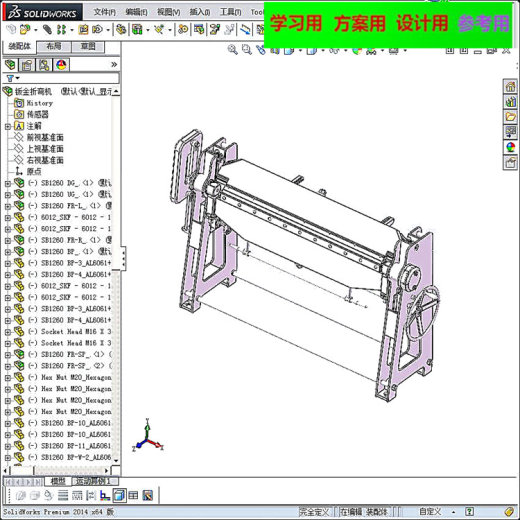
Task: Click the insert components toolbar icon
Action: coord(25,29)
